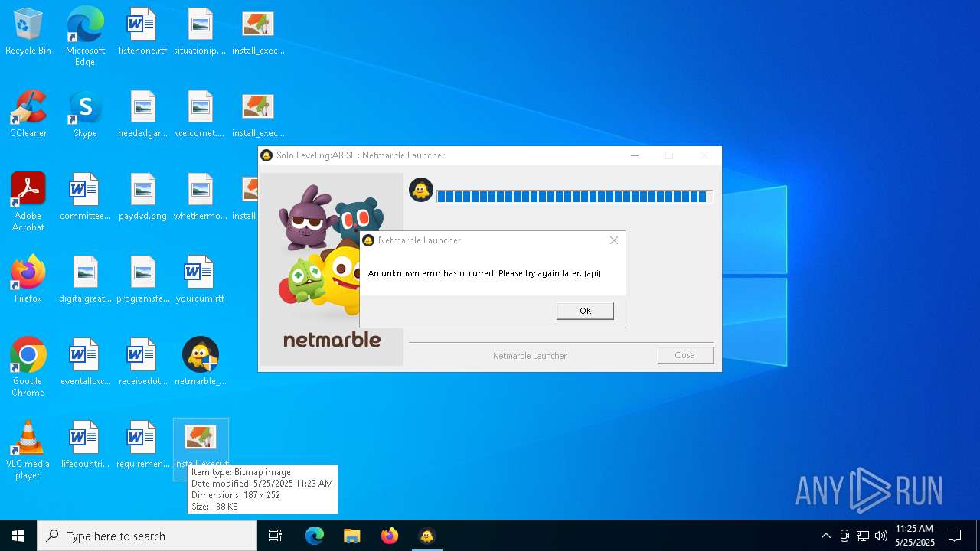Select the receivedot Word document on the desktop
The image size is (980, 551).
click(x=142, y=363)
